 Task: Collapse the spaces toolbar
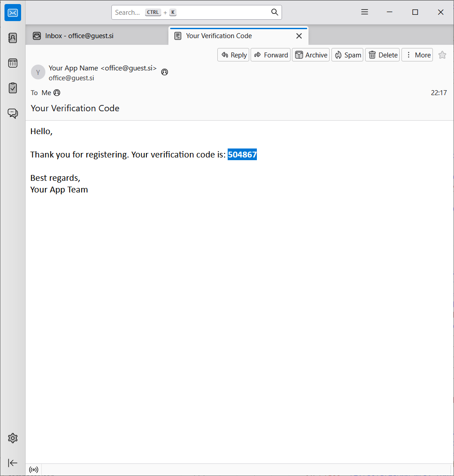[x=13, y=463]
